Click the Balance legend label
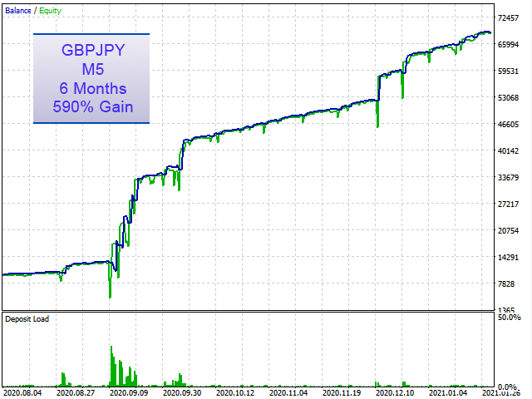The height and width of the screenshot is (399, 532). 18,11
